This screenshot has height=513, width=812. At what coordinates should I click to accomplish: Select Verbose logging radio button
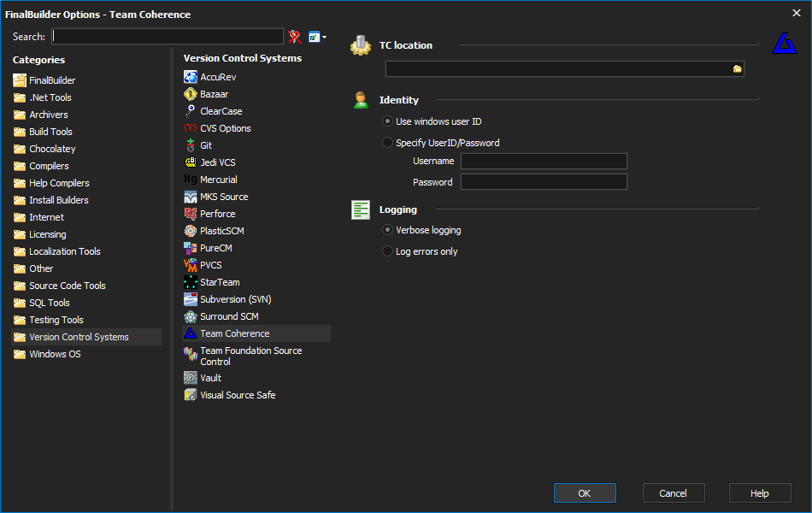click(x=387, y=229)
